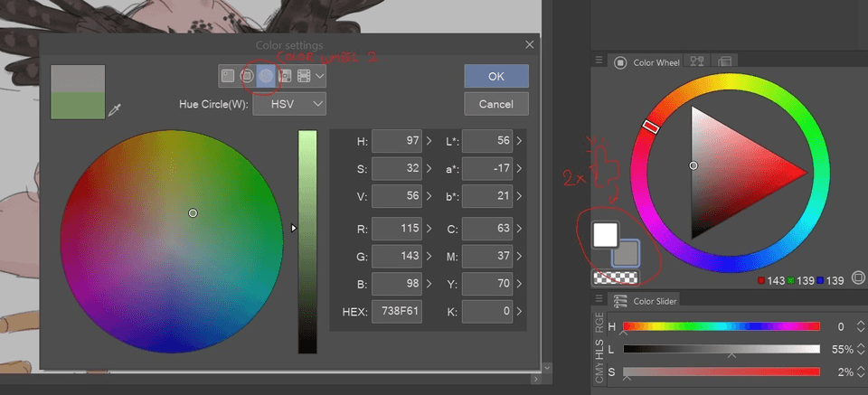This screenshot has width=868, height=395.
Task: Switch to the color set mode icon
Action: 285,76
